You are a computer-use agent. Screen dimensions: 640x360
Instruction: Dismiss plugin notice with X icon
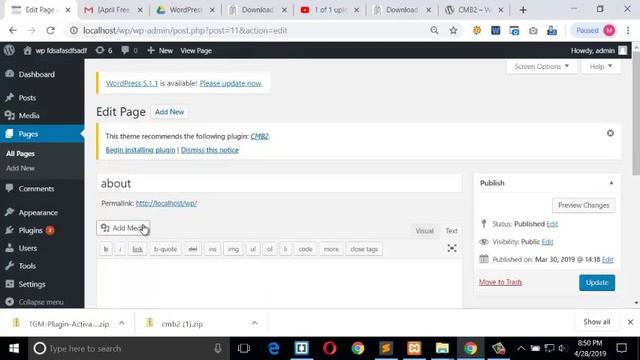(x=610, y=133)
